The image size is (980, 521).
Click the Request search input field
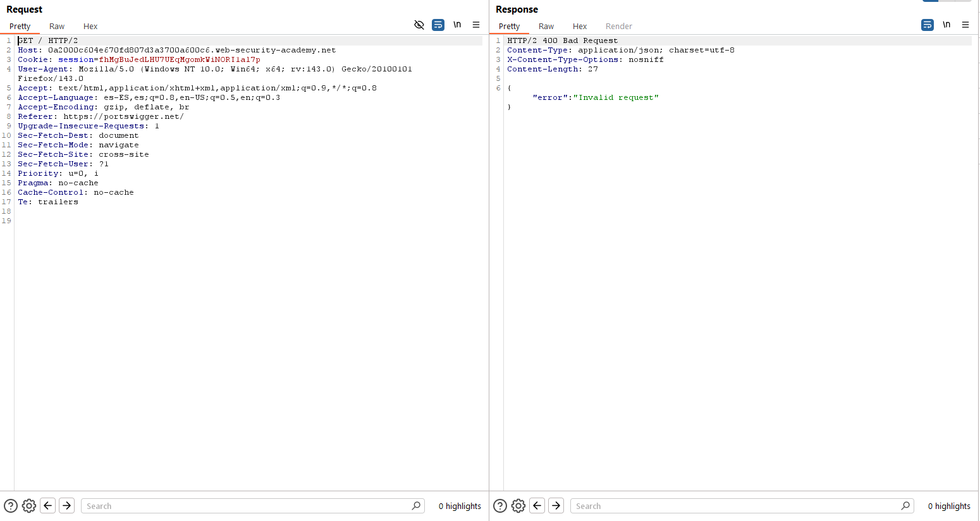(x=247, y=506)
